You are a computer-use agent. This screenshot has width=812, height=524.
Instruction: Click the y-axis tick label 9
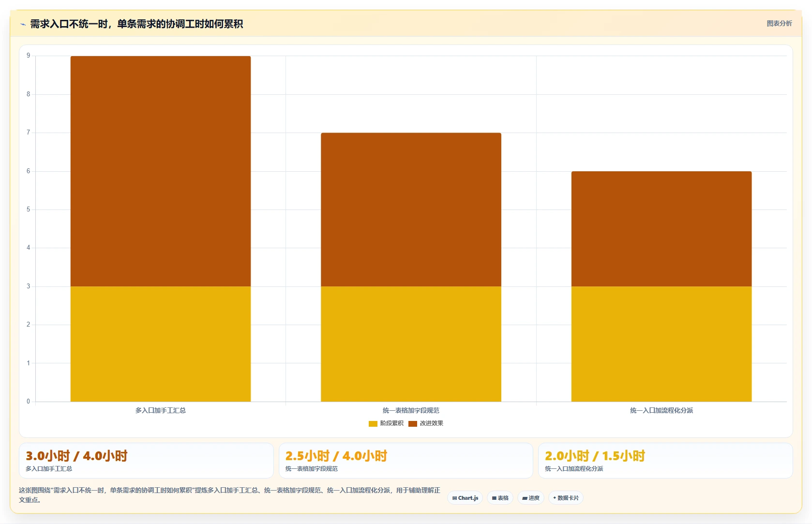(x=29, y=56)
